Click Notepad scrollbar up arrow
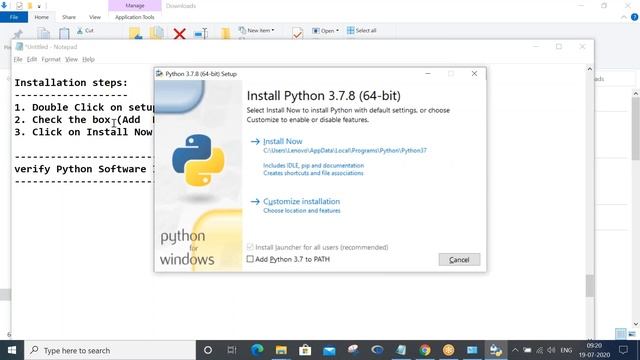 pos(589,69)
